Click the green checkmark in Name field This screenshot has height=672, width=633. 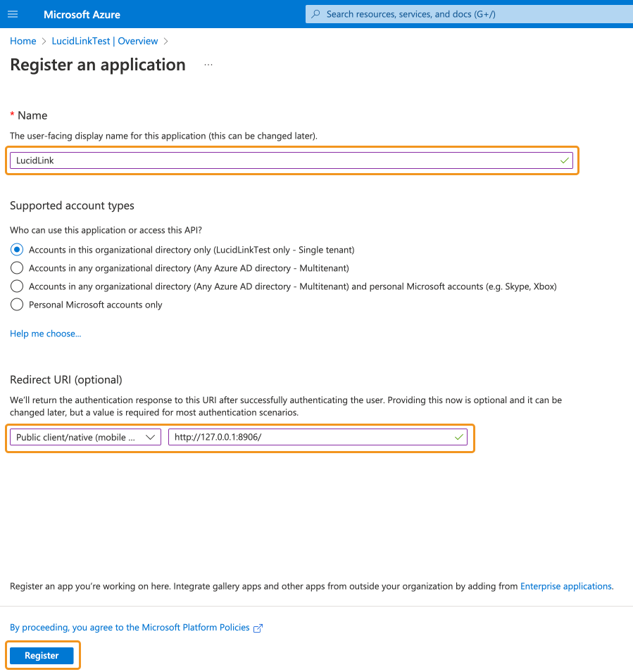click(565, 160)
